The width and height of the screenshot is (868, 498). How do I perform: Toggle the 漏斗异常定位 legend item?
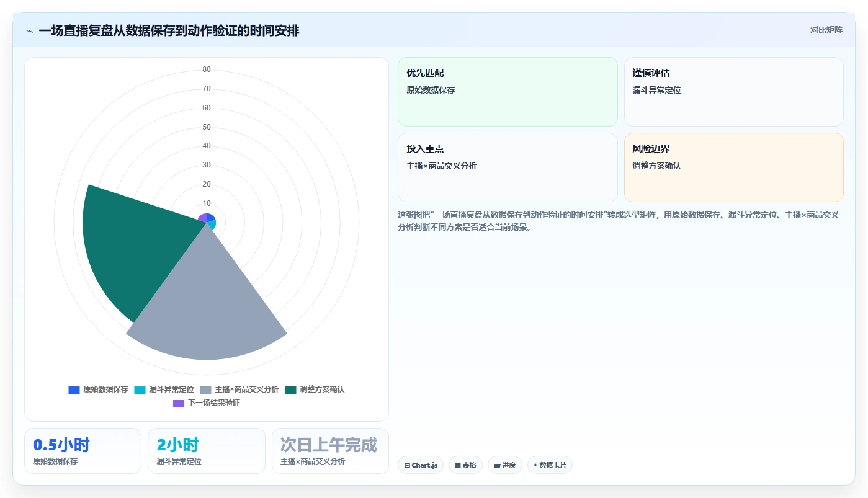coord(164,389)
